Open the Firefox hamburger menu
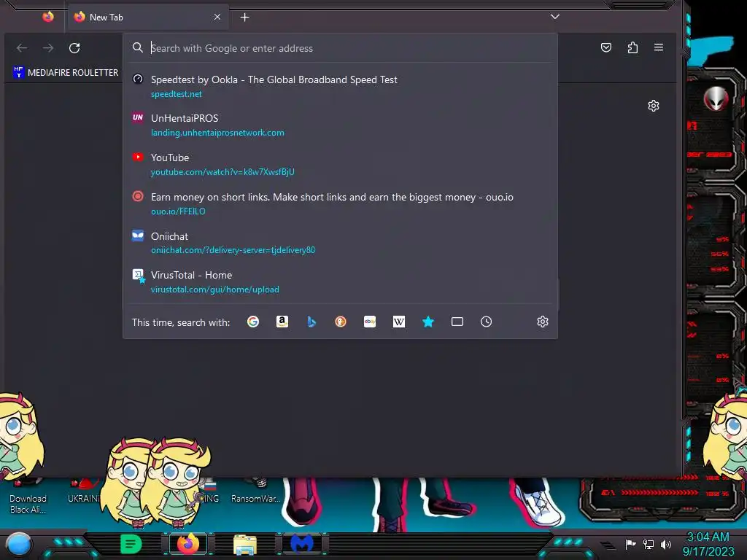The height and width of the screenshot is (560, 747). coord(659,47)
